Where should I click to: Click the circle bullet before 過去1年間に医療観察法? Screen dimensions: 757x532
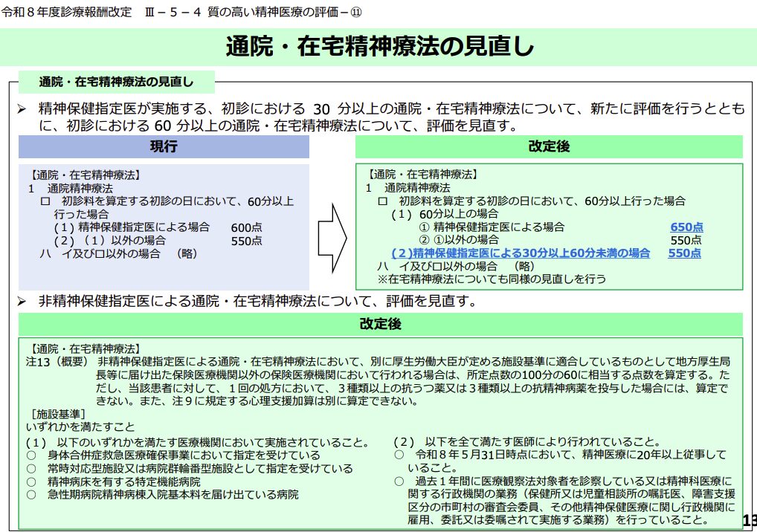399,481
